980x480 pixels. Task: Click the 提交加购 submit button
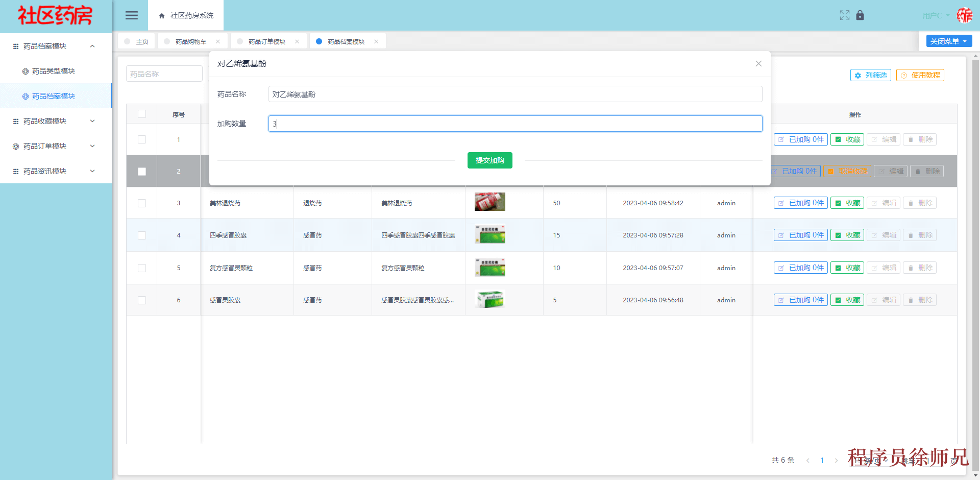point(489,160)
